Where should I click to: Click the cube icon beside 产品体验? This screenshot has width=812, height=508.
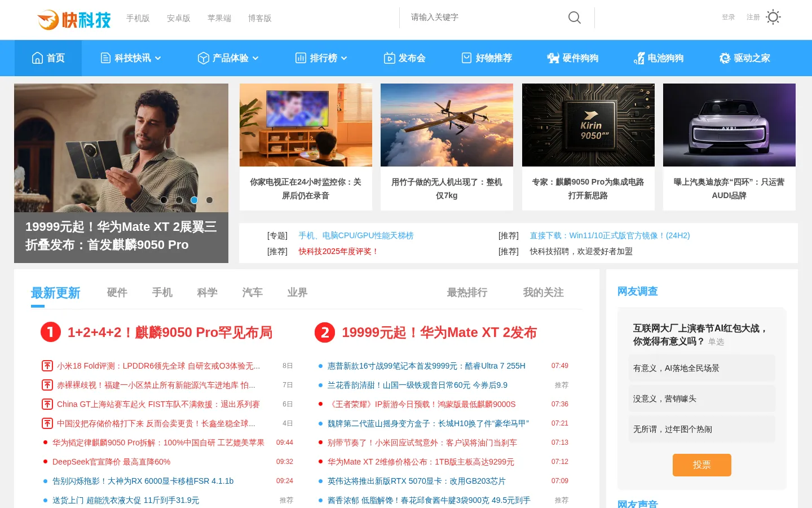204,58
